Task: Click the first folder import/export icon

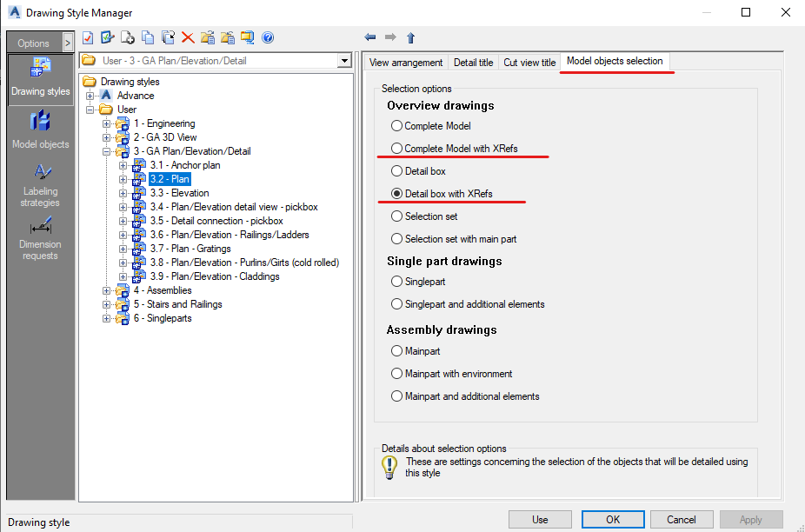Action: click(x=208, y=37)
